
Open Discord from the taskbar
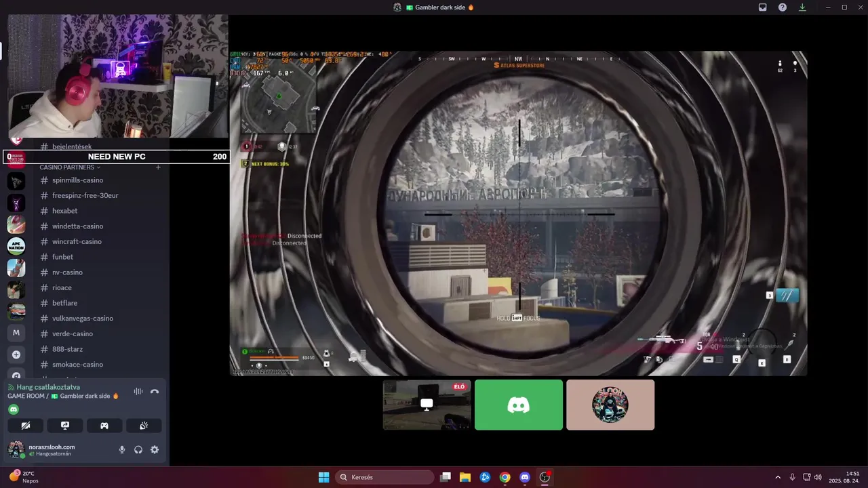[524, 477]
